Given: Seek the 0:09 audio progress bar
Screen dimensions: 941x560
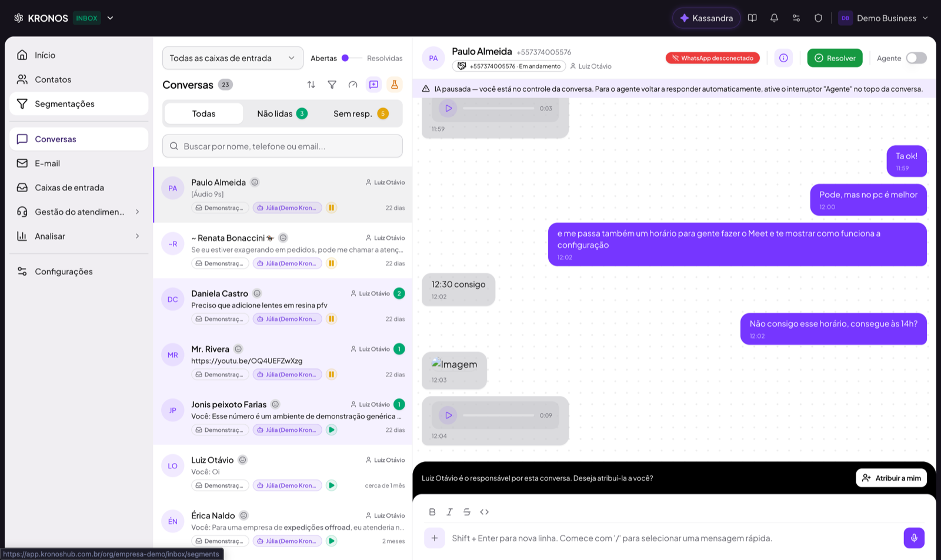Looking at the screenshot, I should [499, 415].
